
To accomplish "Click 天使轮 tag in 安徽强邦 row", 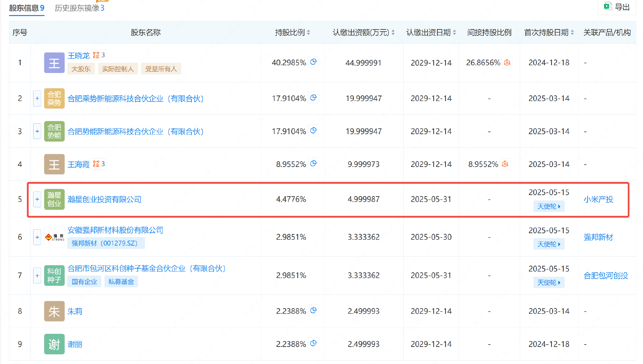I will (x=549, y=244).
